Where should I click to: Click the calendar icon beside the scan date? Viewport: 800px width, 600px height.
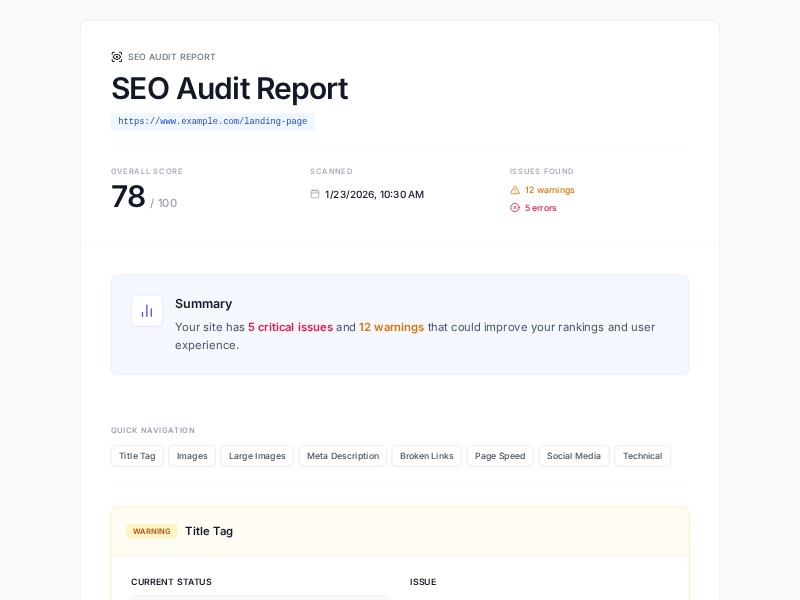(315, 194)
